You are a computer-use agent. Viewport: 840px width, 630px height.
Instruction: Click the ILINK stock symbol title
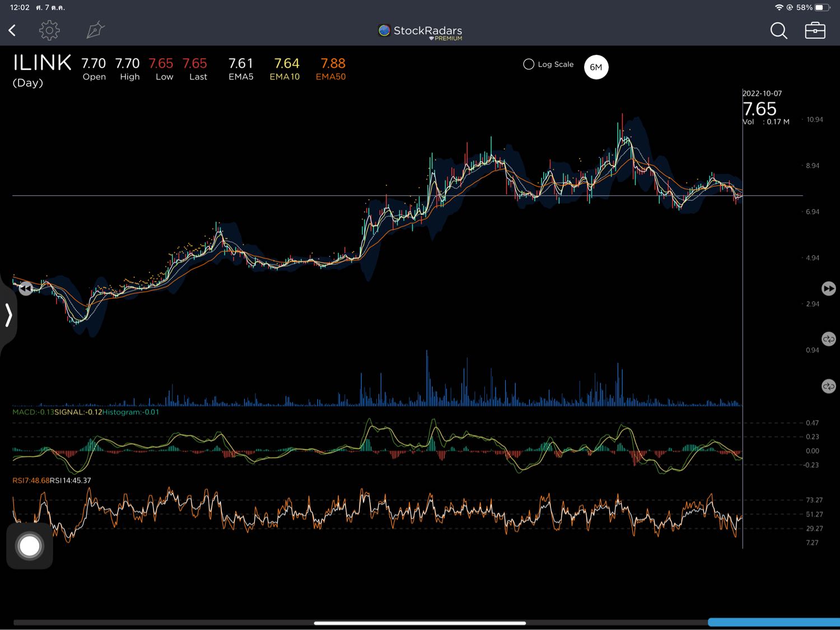pos(42,63)
